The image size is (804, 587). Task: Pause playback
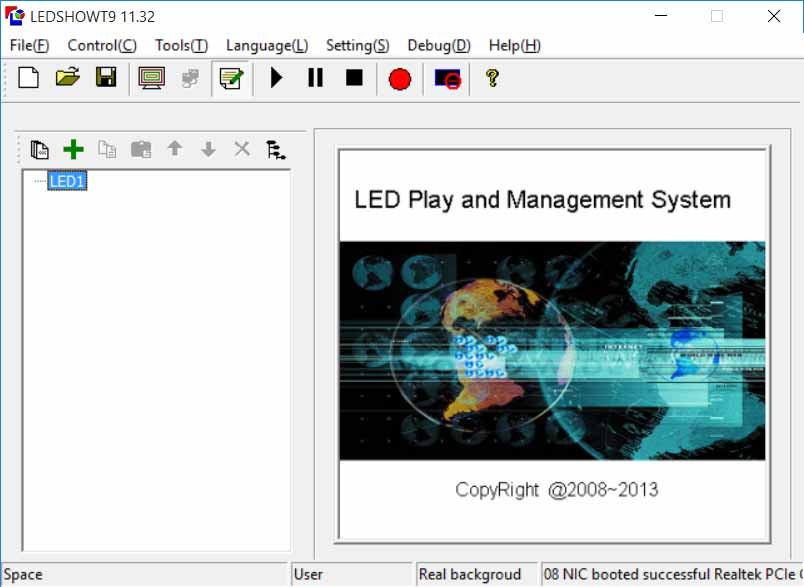click(x=315, y=78)
